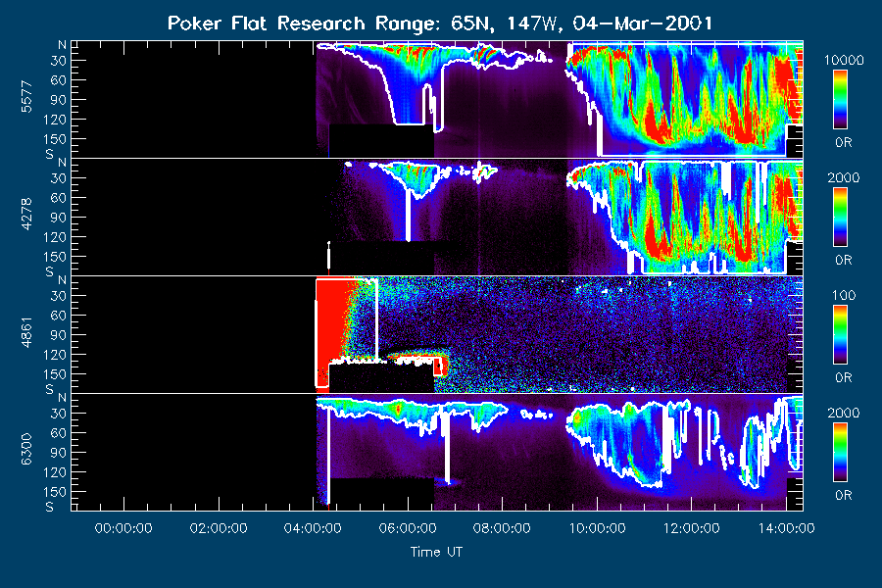Viewport: 882px width, 588px height.
Task: Click the black masked rectangle in the 5577 panel
Action: coord(381,141)
